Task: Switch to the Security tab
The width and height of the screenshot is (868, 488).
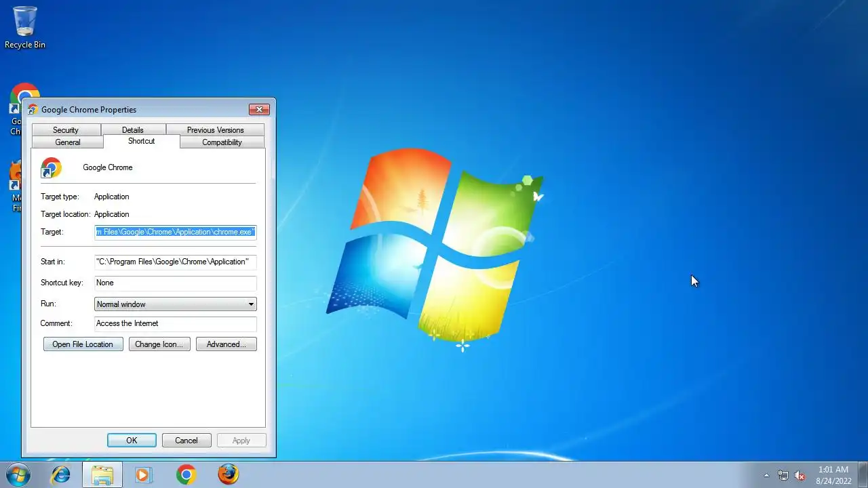Action: pos(66,130)
